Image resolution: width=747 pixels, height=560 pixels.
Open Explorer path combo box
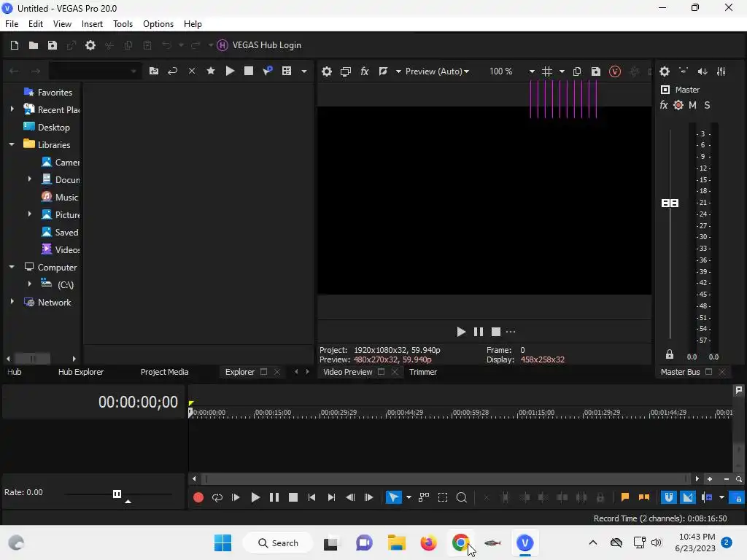tap(95, 71)
